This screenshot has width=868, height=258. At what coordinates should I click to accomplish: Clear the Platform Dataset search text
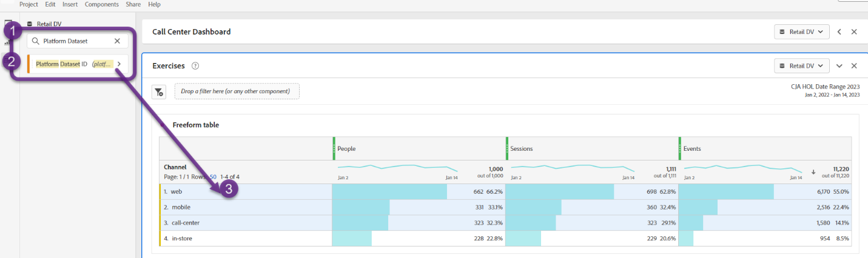[117, 41]
